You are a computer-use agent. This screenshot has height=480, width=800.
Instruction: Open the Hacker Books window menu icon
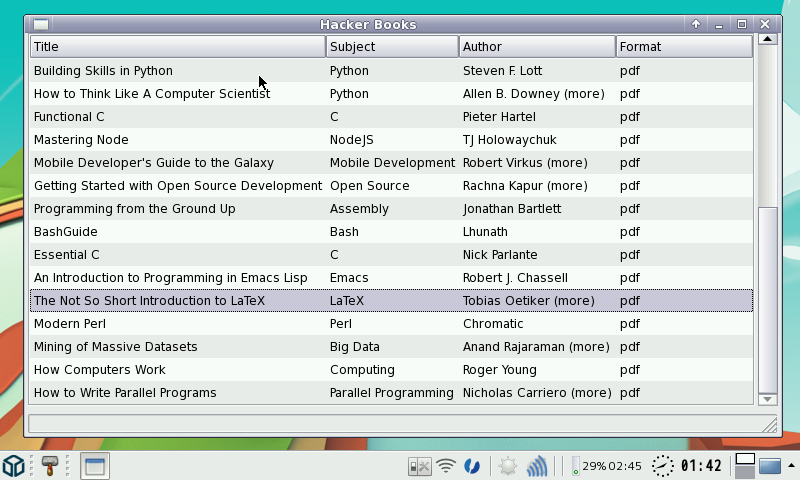click(41, 24)
